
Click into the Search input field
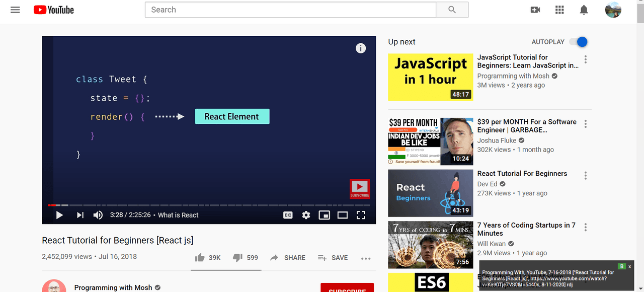click(x=290, y=10)
